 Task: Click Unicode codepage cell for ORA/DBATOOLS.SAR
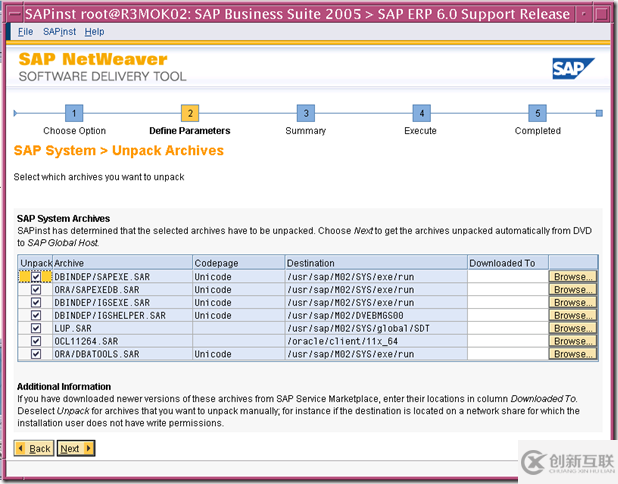pos(239,354)
